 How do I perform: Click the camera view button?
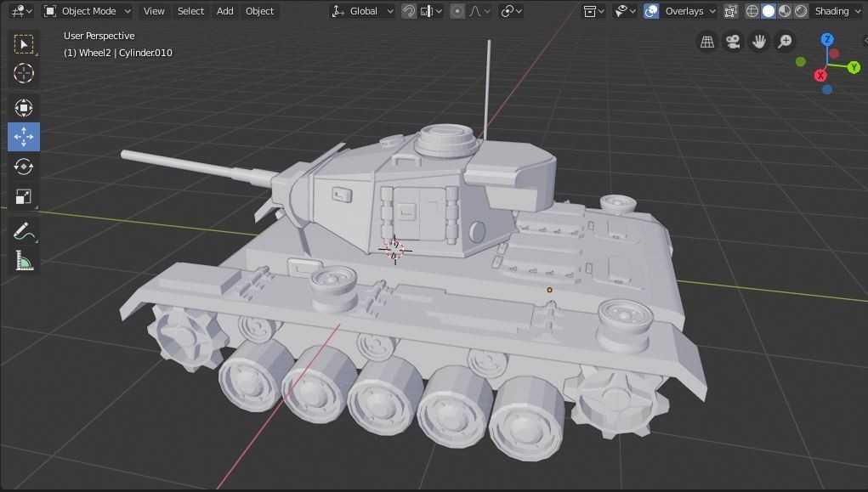coord(732,42)
